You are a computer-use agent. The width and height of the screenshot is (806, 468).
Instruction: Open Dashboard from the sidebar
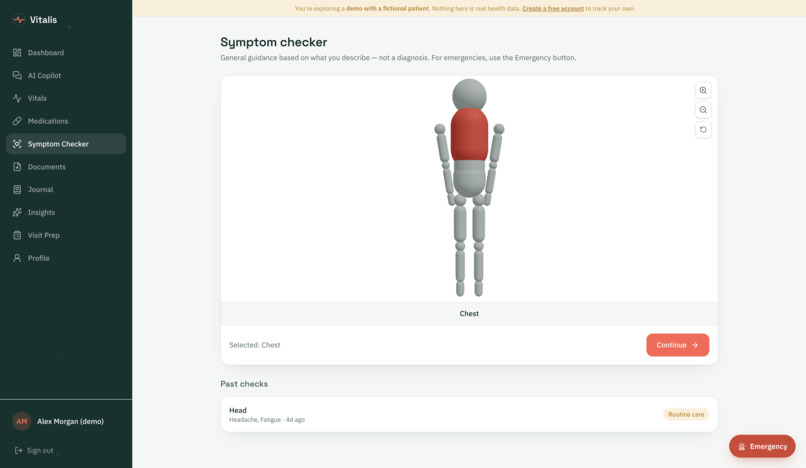coord(66,52)
